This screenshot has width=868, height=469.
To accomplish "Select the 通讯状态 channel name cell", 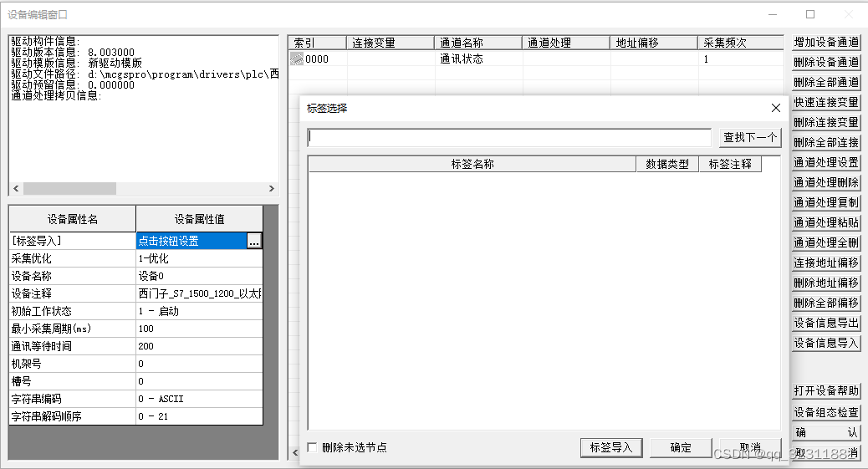I will click(x=478, y=59).
